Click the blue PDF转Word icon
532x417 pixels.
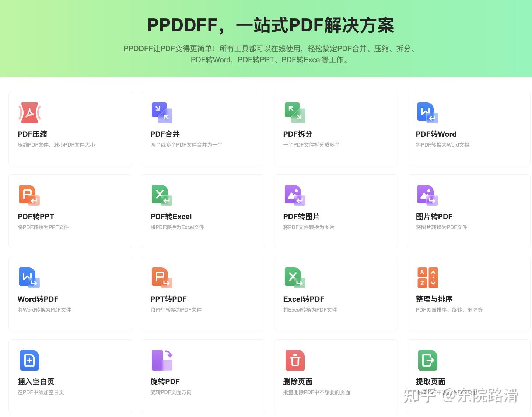click(427, 113)
